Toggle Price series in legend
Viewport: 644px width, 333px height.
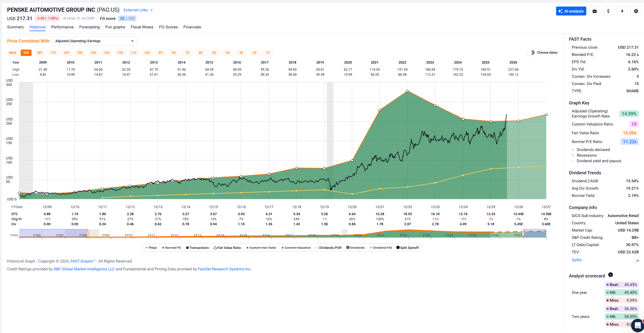coord(151,248)
